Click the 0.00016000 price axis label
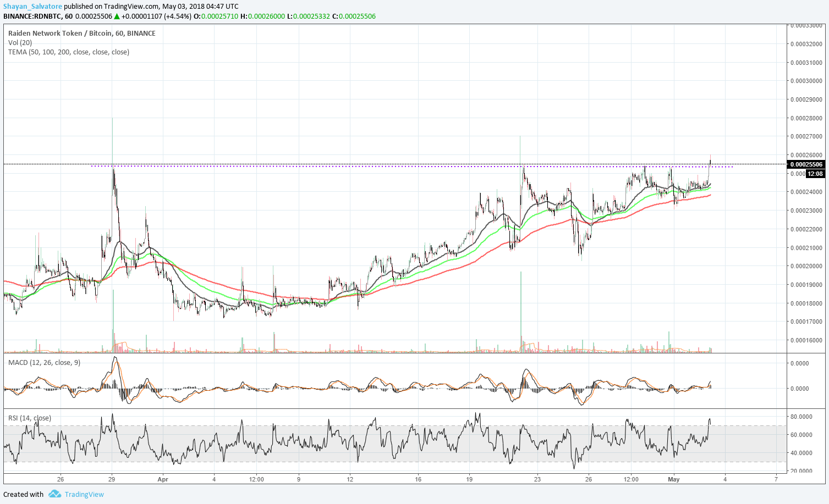This screenshot has height=504, width=829. [806, 340]
